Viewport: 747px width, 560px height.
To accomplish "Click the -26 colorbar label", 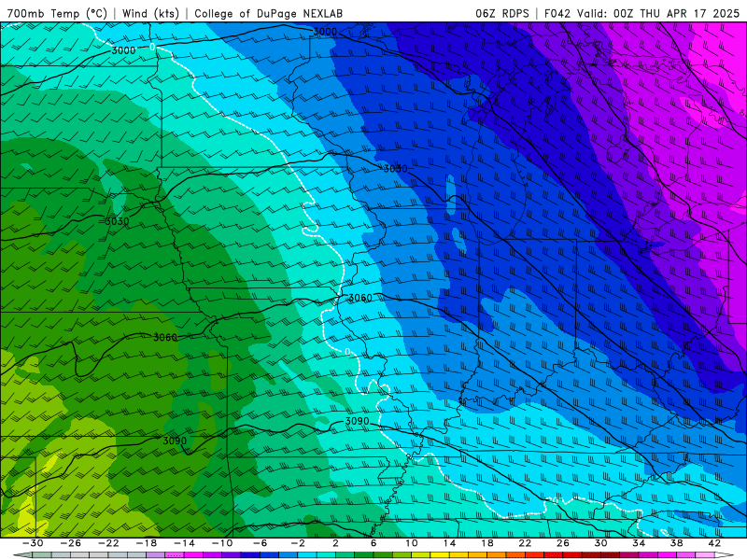I will pyautogui.click(x=71, y=543).
